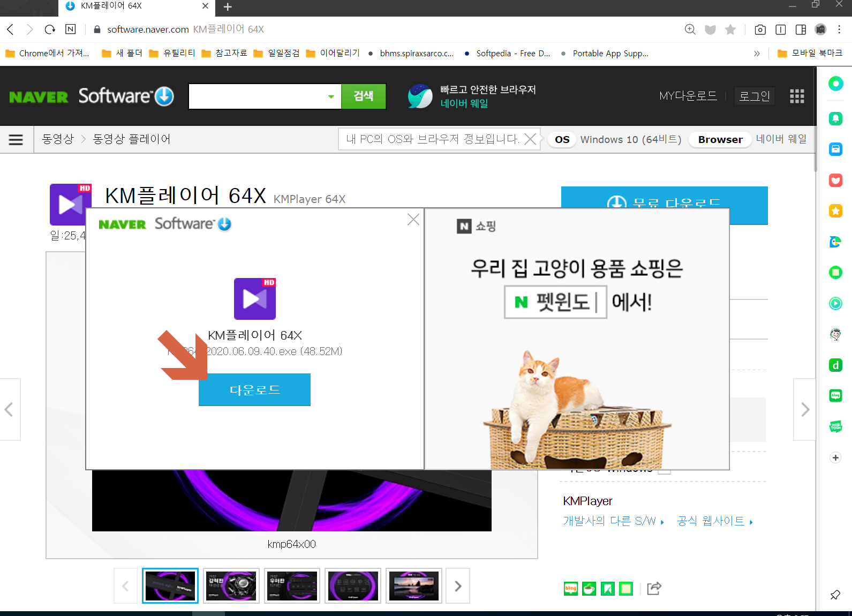Image resolution: width=852 pixels, height=616 pixels.
Task: Open yellow star bookmarks sidebar icon
Action: coord(835,211)
